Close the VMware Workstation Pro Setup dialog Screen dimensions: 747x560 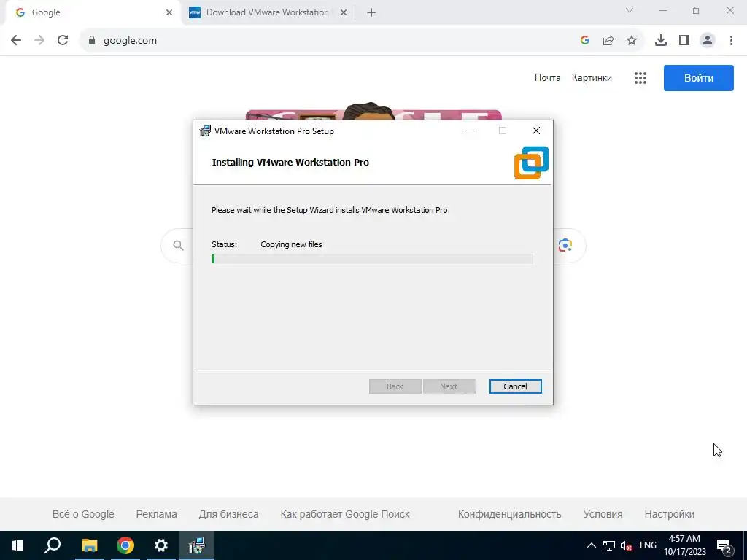click(x=536, y=131)
